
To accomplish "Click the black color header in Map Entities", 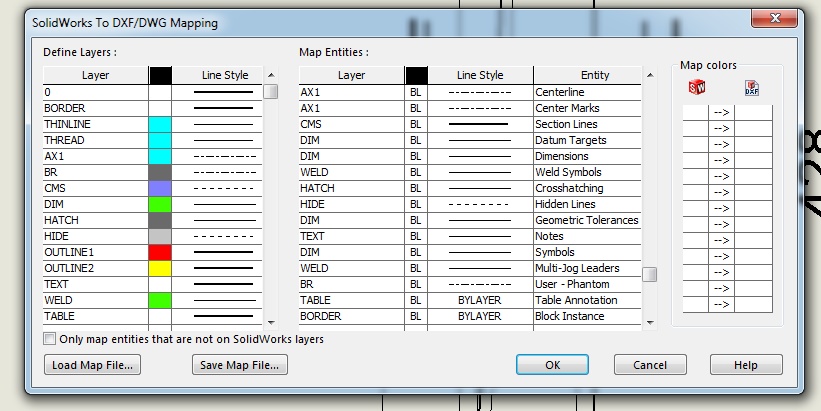I will (416, 75).
